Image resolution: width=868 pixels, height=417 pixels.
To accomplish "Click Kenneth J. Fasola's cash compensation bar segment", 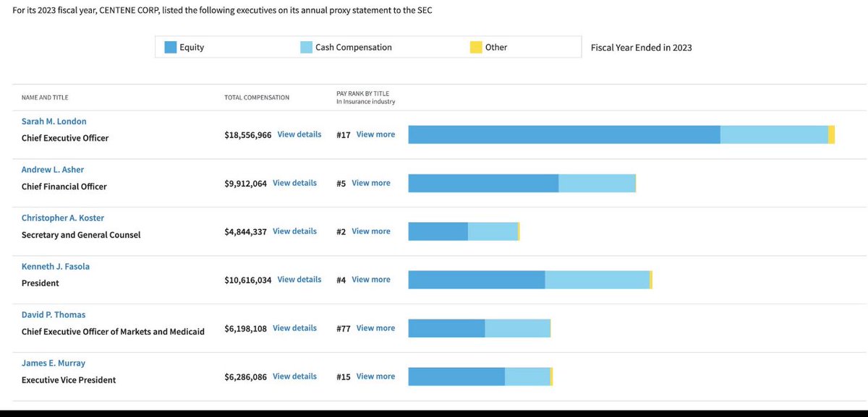I will (597, 280).
